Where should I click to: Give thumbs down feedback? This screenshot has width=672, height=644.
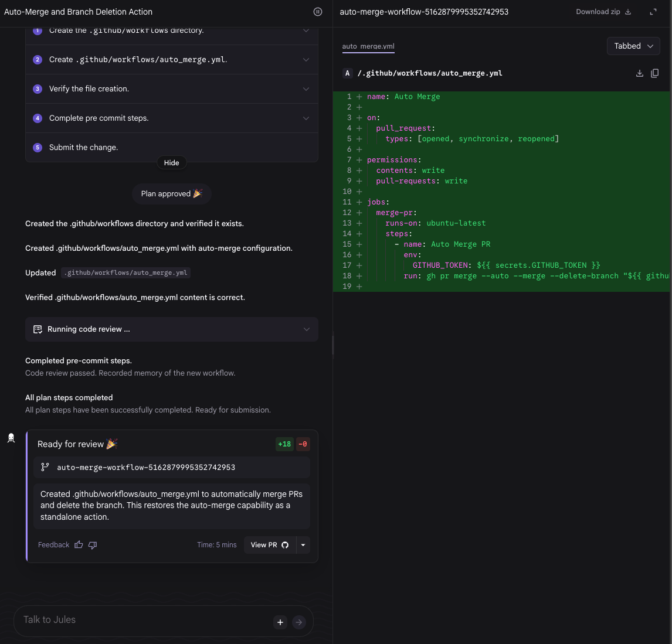pyautogui.click(x=93, y=545)
